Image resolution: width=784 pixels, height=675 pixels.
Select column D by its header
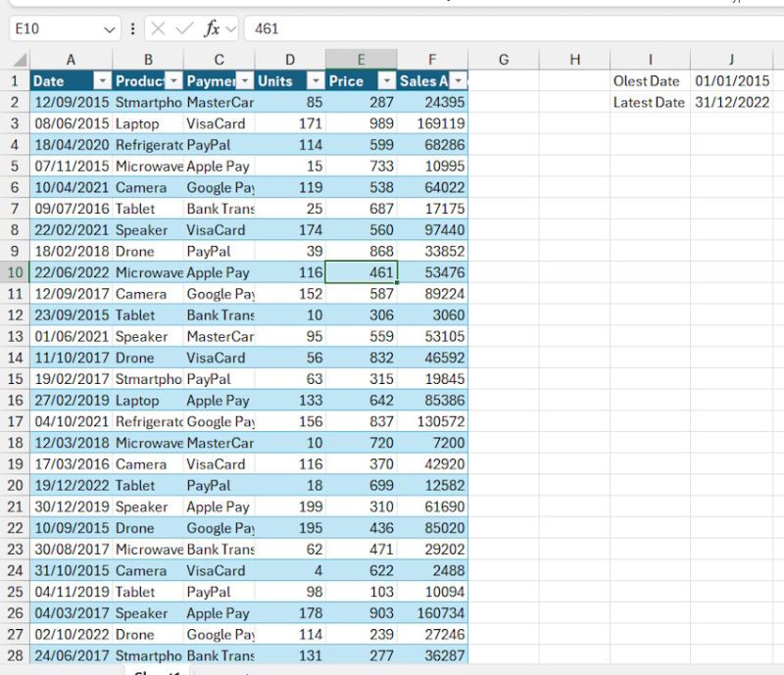290,59
